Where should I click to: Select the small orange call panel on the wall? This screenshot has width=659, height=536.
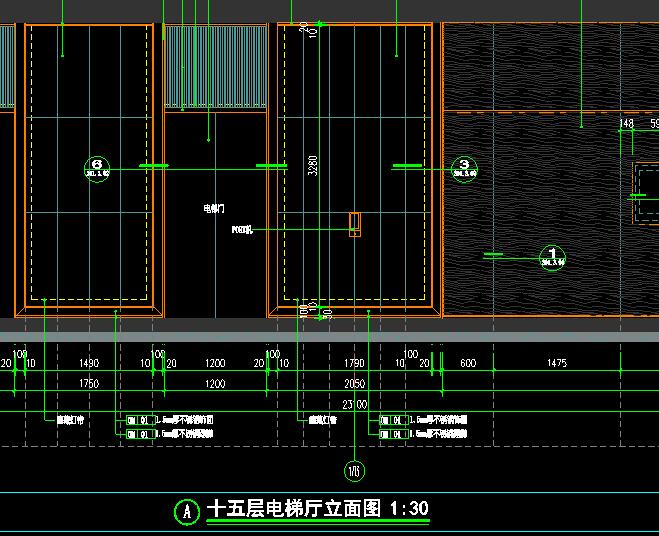tap(354, 224)
